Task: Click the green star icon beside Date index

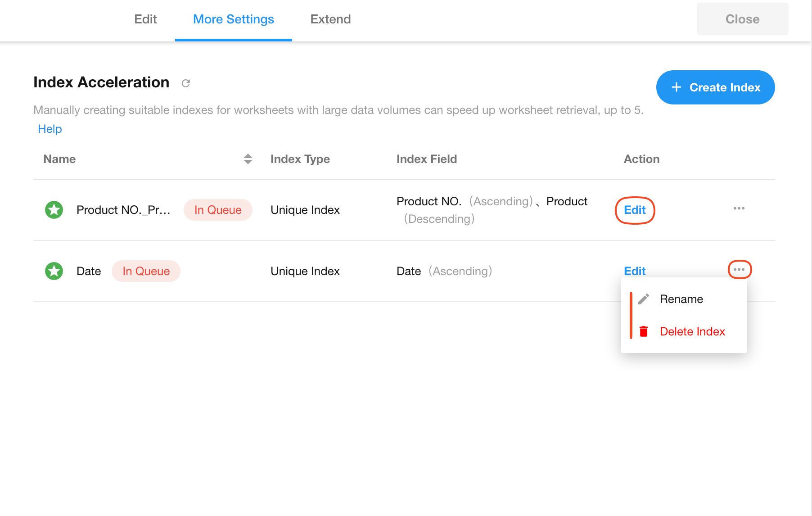Action: click(54, 271)
